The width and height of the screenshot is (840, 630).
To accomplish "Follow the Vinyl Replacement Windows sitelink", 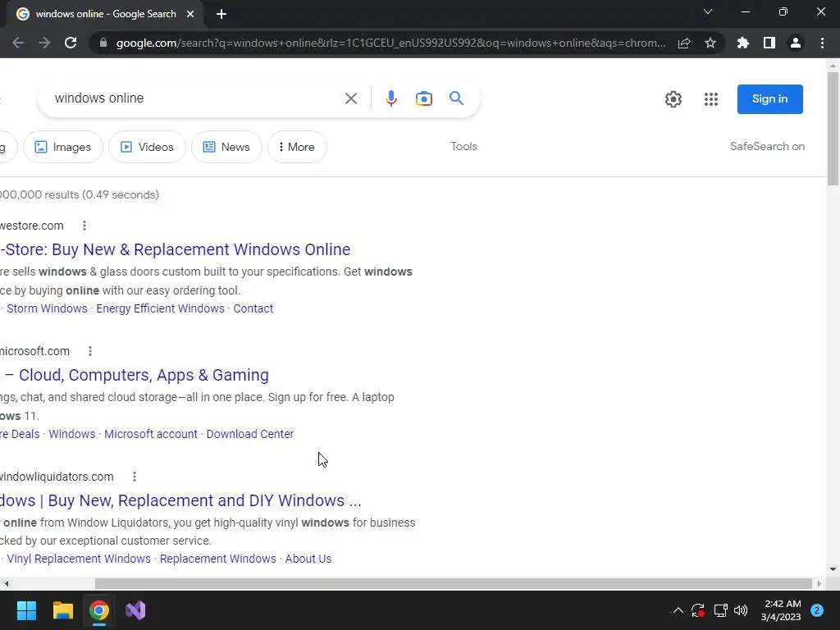I will (x=79, y=559).
